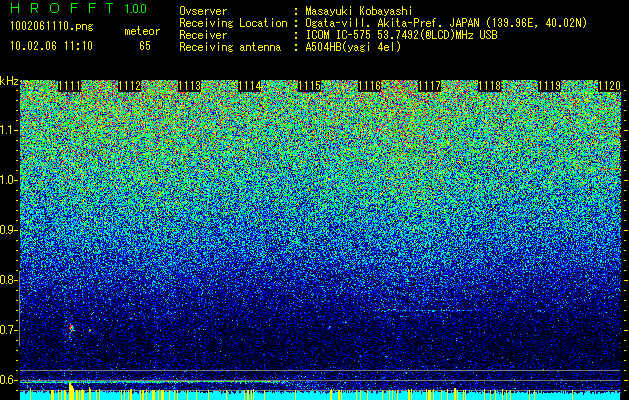This screenshot has width=629, height=400.
Task: Click the 1119 time marker
Action: tap(549, 86)
